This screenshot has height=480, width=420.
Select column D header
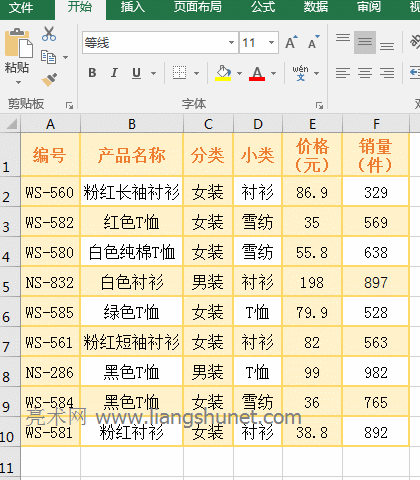[258, 124]
